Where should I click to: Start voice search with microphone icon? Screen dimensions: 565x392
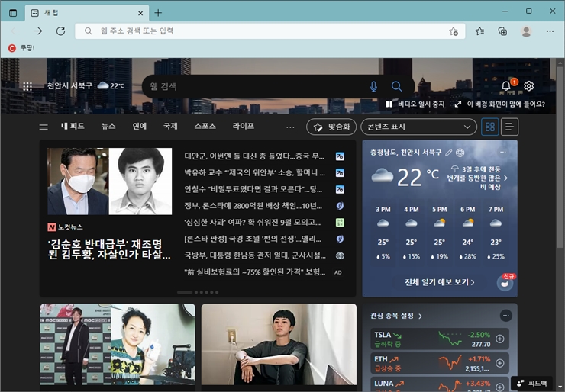point(373,86)
